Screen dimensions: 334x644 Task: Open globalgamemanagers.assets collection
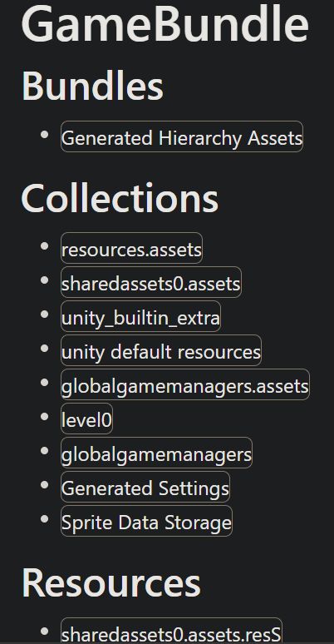185,384
